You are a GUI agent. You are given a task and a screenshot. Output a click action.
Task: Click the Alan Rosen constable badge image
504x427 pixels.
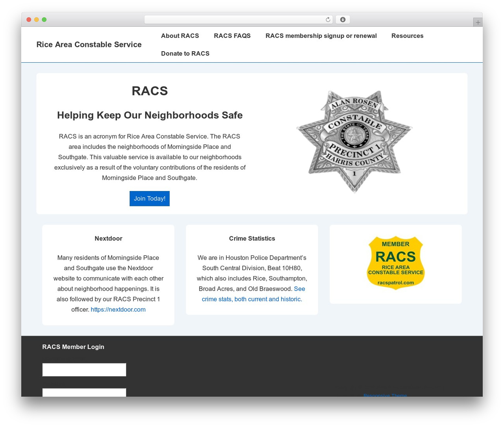click(x=354, y=142)
